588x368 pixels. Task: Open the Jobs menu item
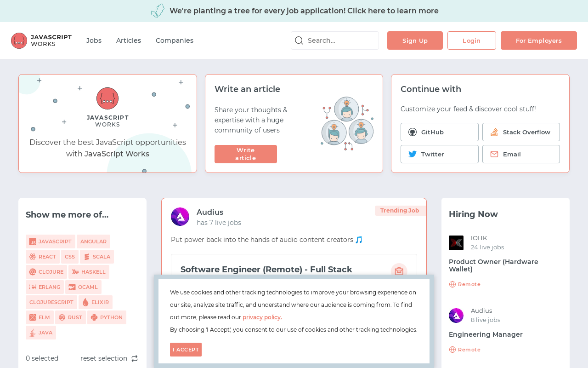click(x=94, y=40)
